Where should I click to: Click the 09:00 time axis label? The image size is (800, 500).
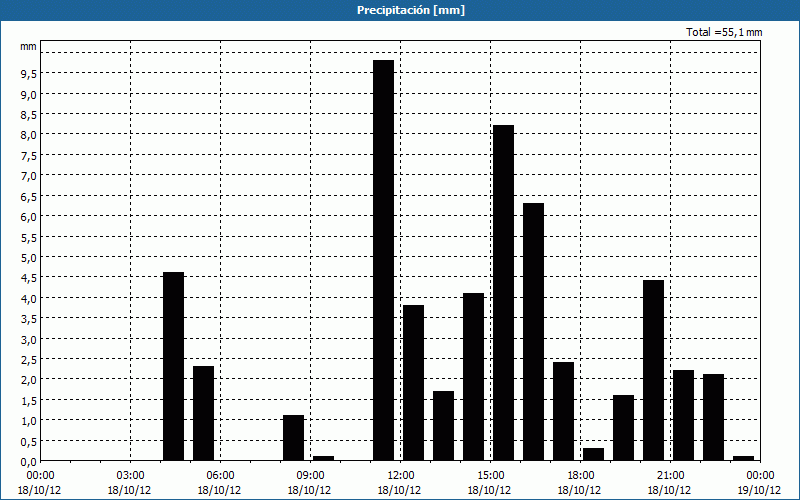[x=311, y=476]
